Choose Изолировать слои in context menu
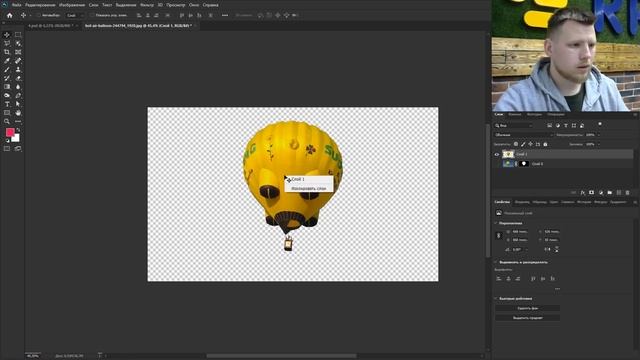The height and width of the screenshot is (360, 640). (x=309, y=188)
